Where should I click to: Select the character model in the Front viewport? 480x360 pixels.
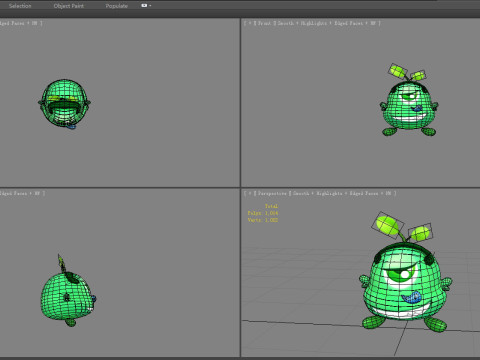409,108
